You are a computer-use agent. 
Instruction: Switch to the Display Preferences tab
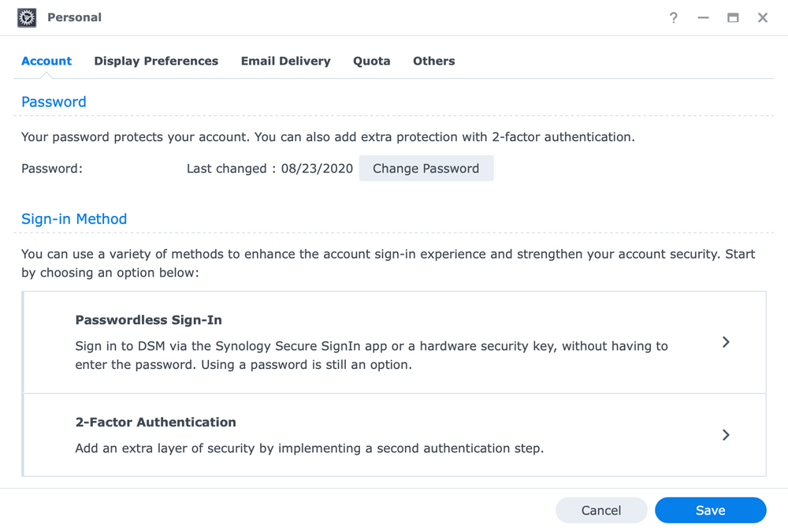(155, 61)
